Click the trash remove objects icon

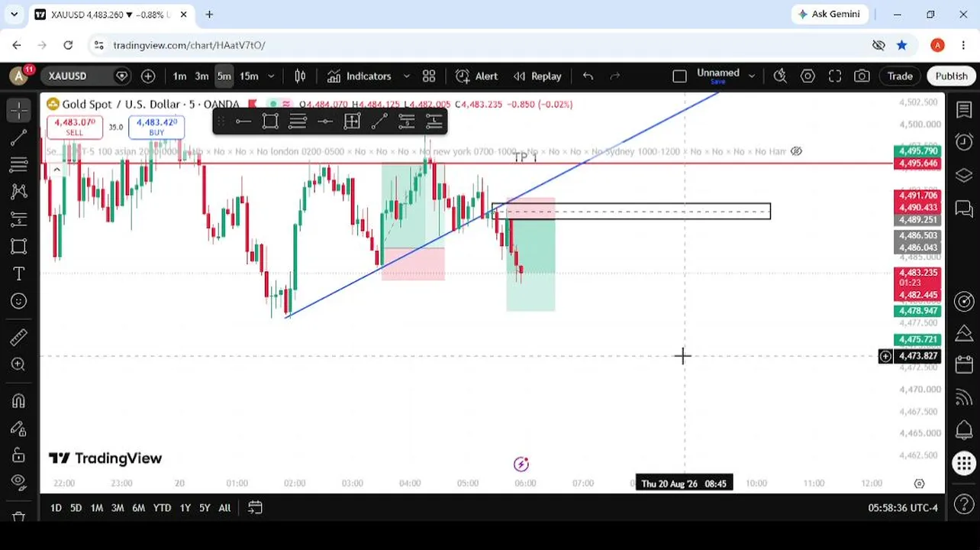point(18,516)
